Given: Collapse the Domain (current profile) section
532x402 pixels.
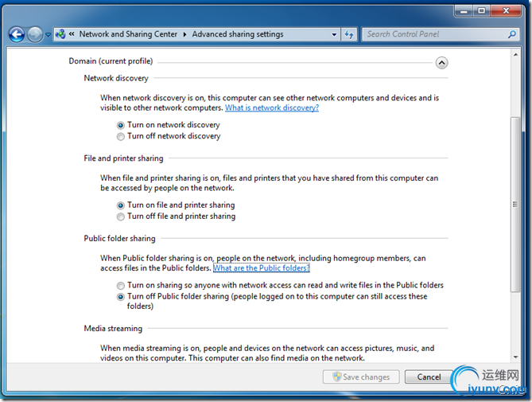Looking at the screenshot, I should click(441, 63).
